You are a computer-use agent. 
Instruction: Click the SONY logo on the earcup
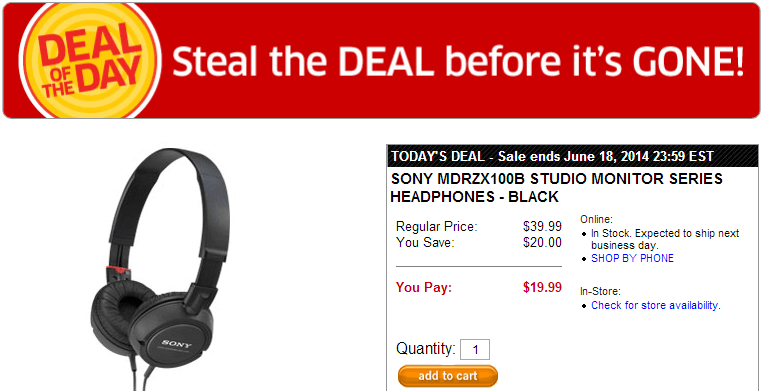[x=177, y=344]
